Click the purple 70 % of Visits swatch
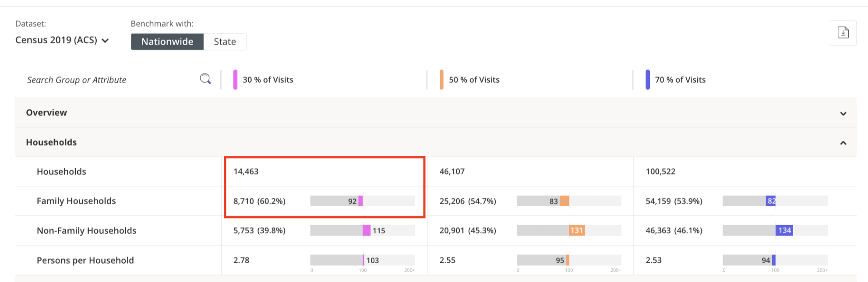The image size is (868, 282). pos(647,80)
